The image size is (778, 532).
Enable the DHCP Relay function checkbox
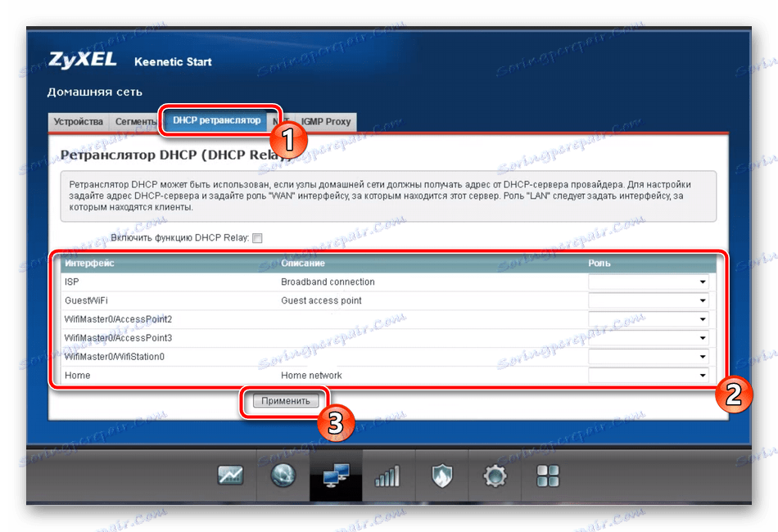(257, 238)
